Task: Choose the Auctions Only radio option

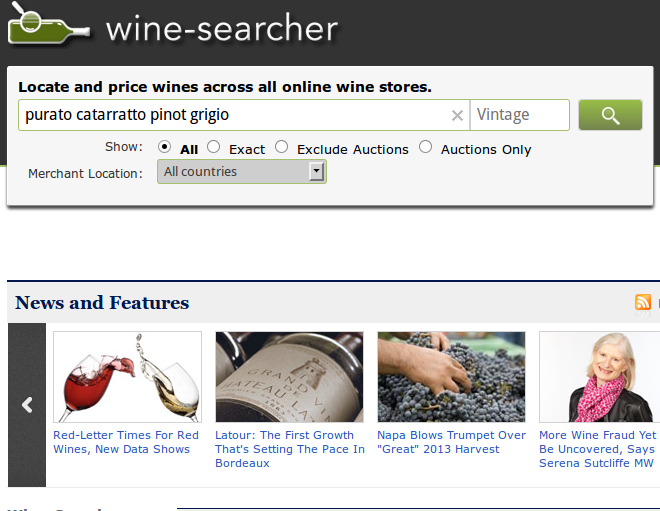Action: pyautogui.click(x=426, y=147)
